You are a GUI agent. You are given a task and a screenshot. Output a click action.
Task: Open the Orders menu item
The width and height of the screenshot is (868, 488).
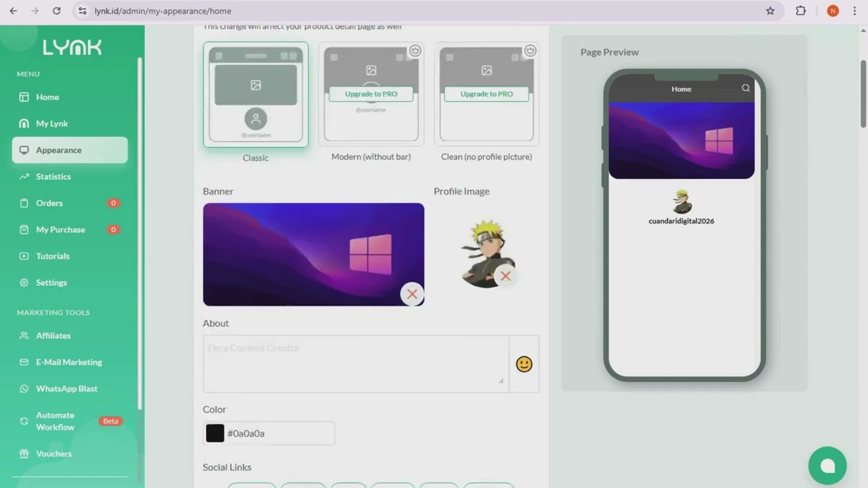70,203
